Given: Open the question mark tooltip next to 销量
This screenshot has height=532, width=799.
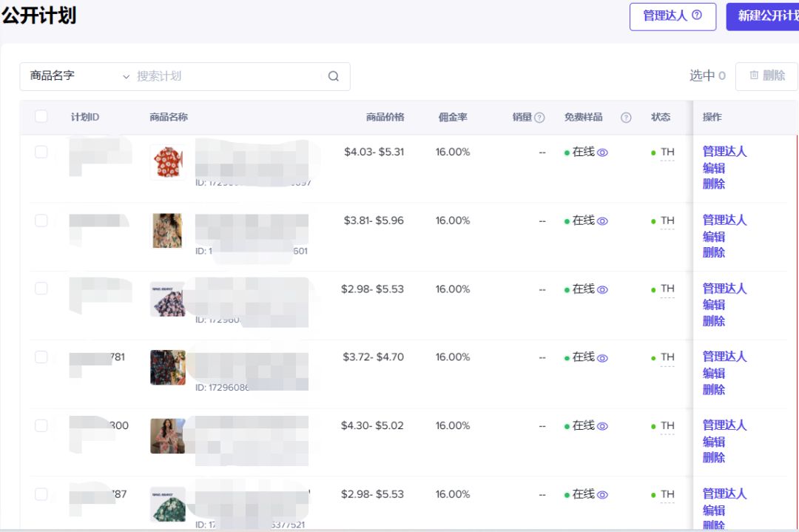Looking at the screenshot, I should coord(538,117).
